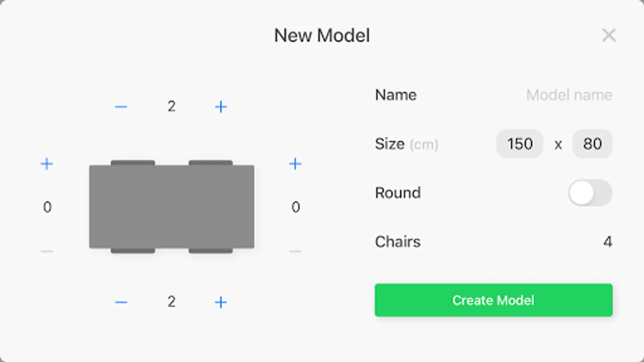Toggle the Round table switch
The width and height of the screenshot is (644, 362).
pos(590,193)
